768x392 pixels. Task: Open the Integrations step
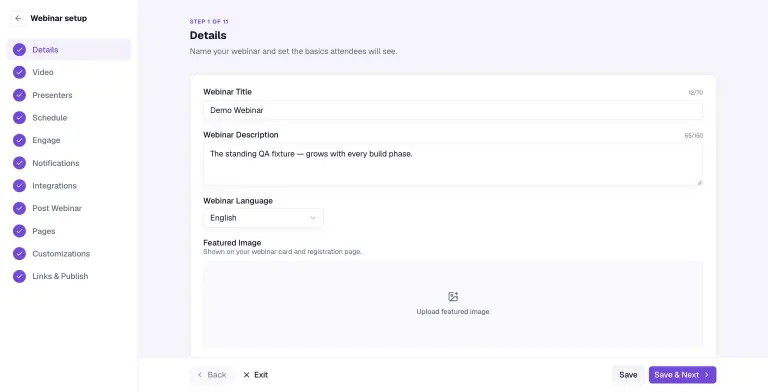point(69,186)
